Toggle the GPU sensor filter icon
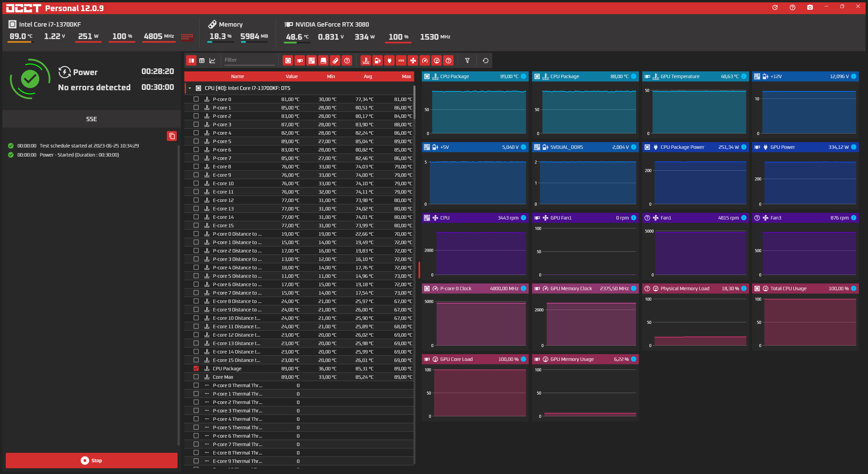The height and width of the screenshot is (474, 868). tap(300, 61)
